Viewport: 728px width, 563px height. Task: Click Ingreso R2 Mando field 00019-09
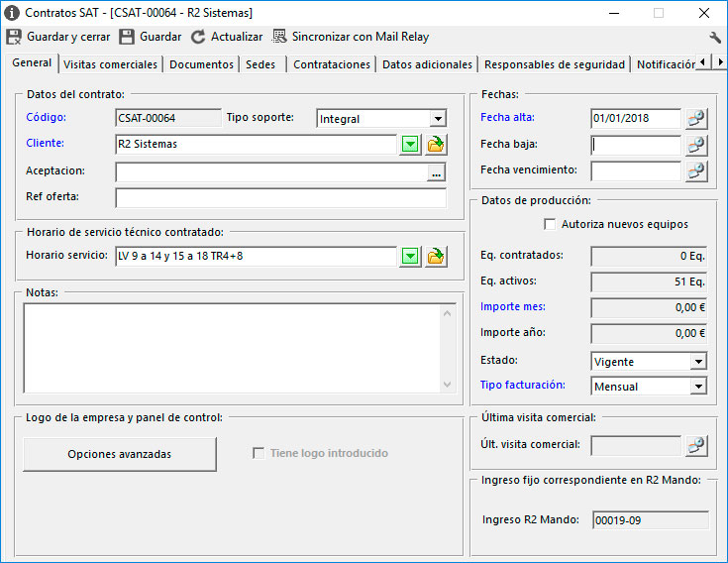coord(651,520)
